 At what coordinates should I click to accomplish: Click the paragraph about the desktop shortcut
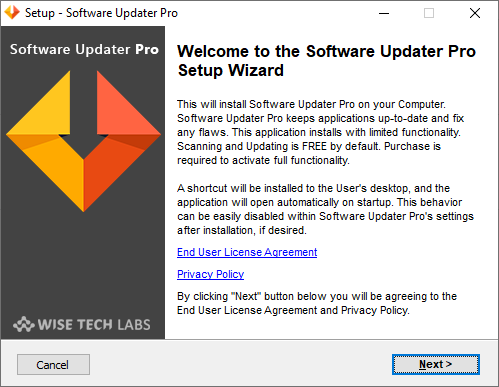[325, 209]
